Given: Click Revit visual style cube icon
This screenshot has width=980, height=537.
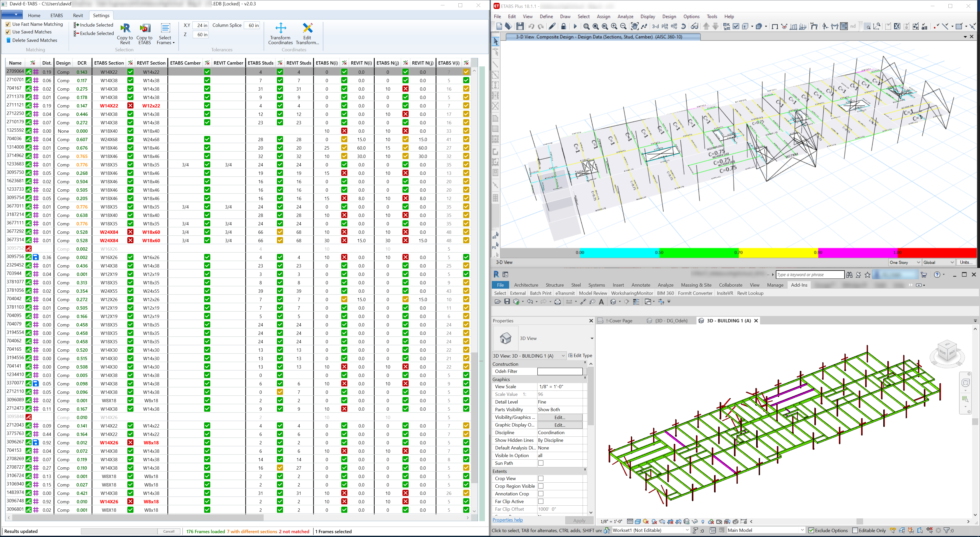Looking at the screenshot, I should tap(638, 521).
